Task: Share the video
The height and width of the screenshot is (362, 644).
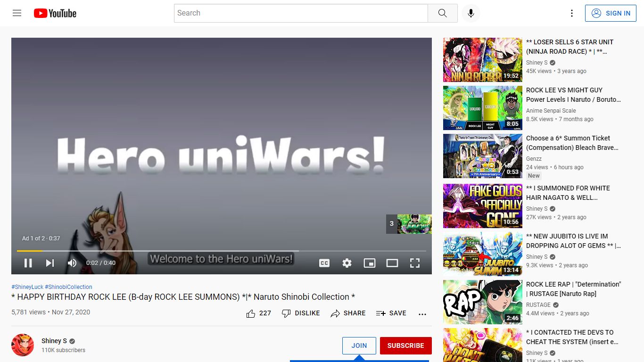Action: click(x=348, y=313)
